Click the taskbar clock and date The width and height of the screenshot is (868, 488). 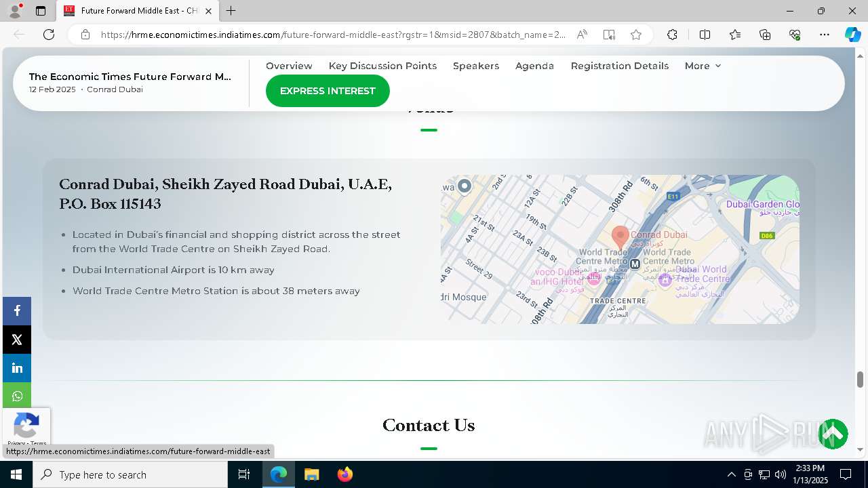(810, 474)
